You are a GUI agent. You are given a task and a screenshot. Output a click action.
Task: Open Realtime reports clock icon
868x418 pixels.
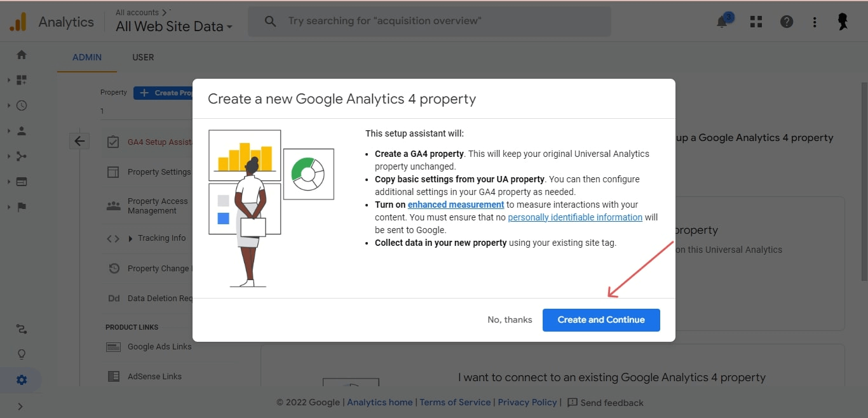click(x=22, y=105)
